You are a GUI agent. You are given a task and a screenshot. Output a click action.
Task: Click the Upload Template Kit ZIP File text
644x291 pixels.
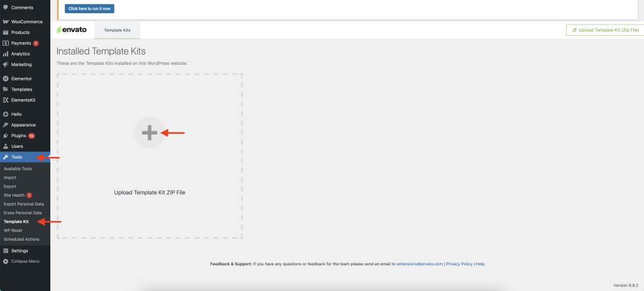point(150,192)
